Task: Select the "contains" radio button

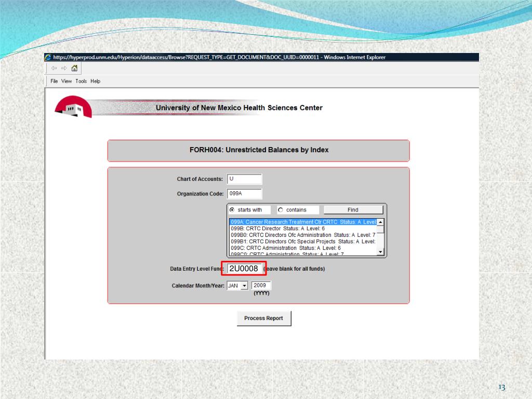Action: (281, 210)
